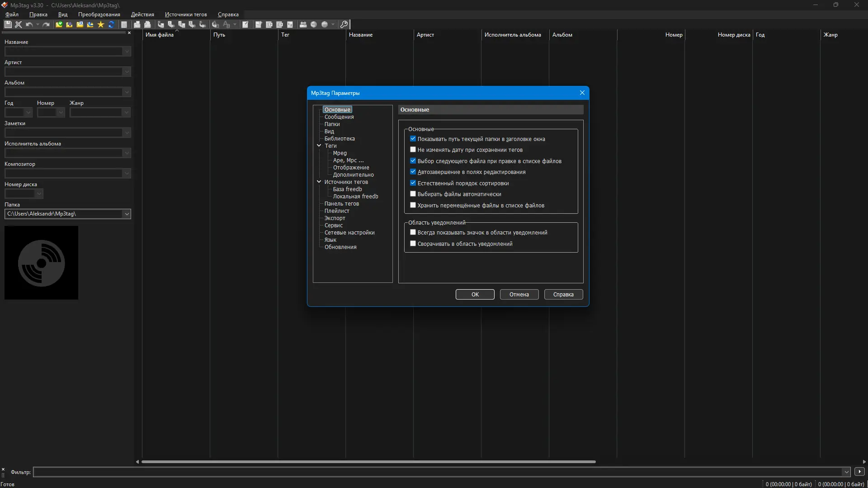Expand the Фильтр dropdown arrow
Screen dimensions: 868x488
click(x=846, y=472)
